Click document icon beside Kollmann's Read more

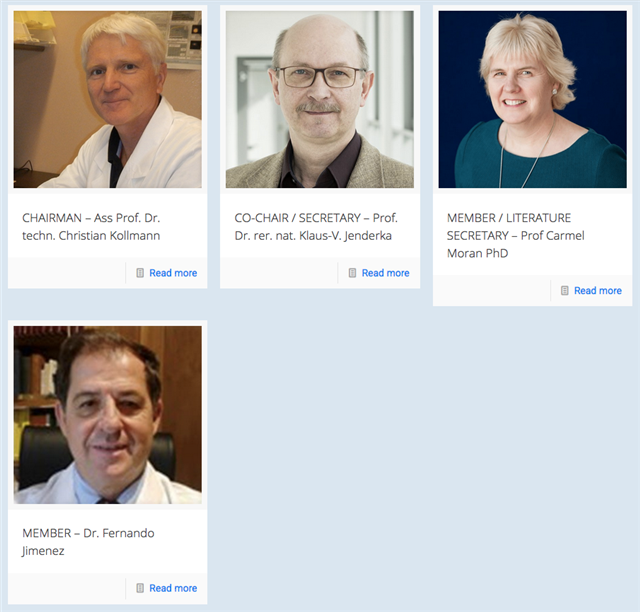tap(140, 273)
